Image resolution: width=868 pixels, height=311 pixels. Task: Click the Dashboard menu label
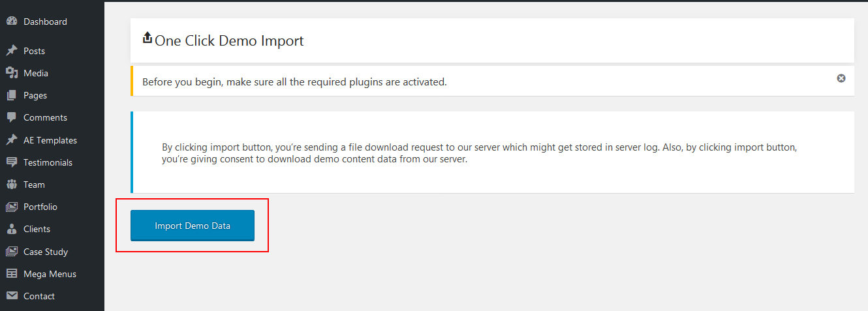pos(45,22)
